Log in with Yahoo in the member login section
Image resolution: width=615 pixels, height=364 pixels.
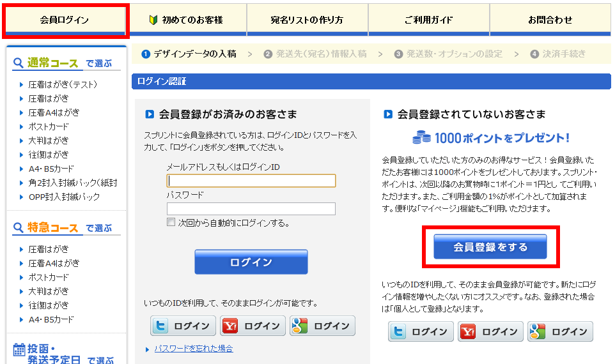pyautogui.click(x=253, y=326)
